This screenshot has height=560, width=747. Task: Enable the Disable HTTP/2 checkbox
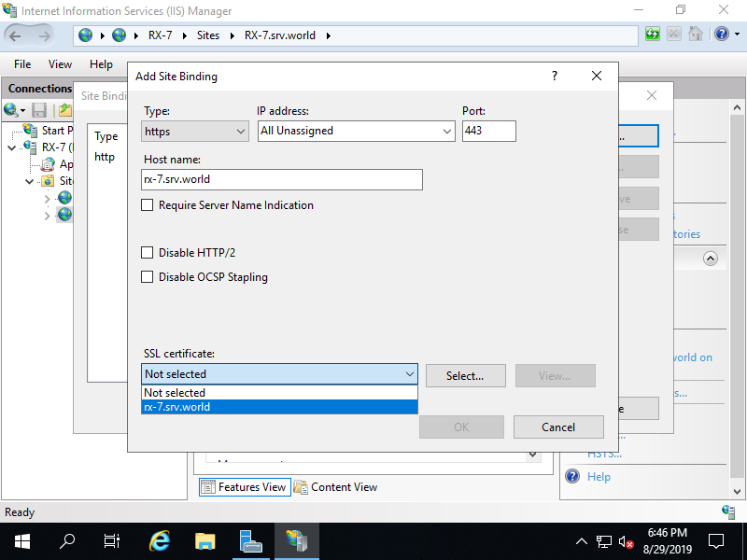[x=147, y=252]
